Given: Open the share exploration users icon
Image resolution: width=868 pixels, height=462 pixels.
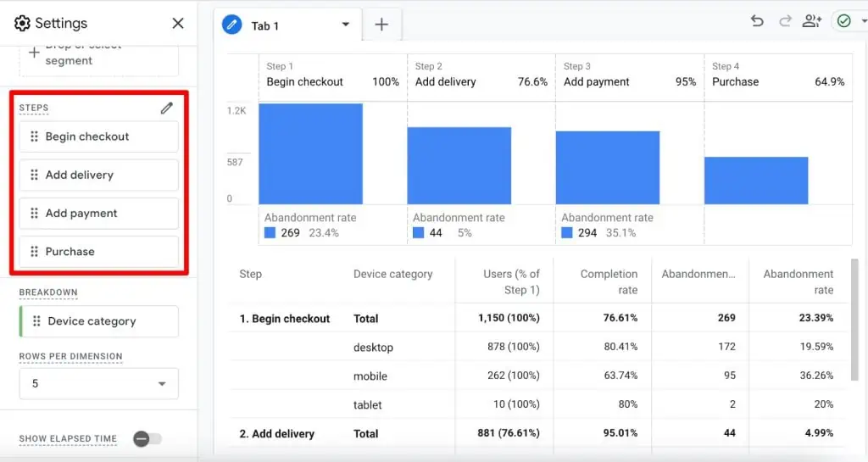Looking at the screenshot, I should pyautogui.click(x=812, y=21).
